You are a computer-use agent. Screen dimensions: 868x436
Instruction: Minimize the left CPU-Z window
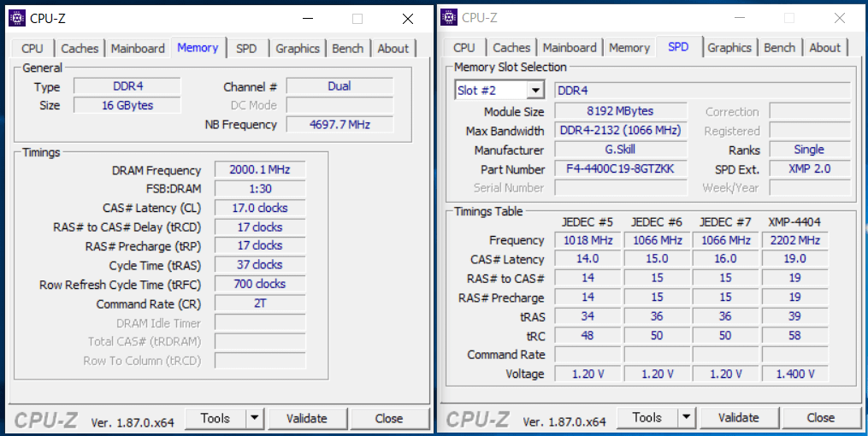tap(309, 19)
